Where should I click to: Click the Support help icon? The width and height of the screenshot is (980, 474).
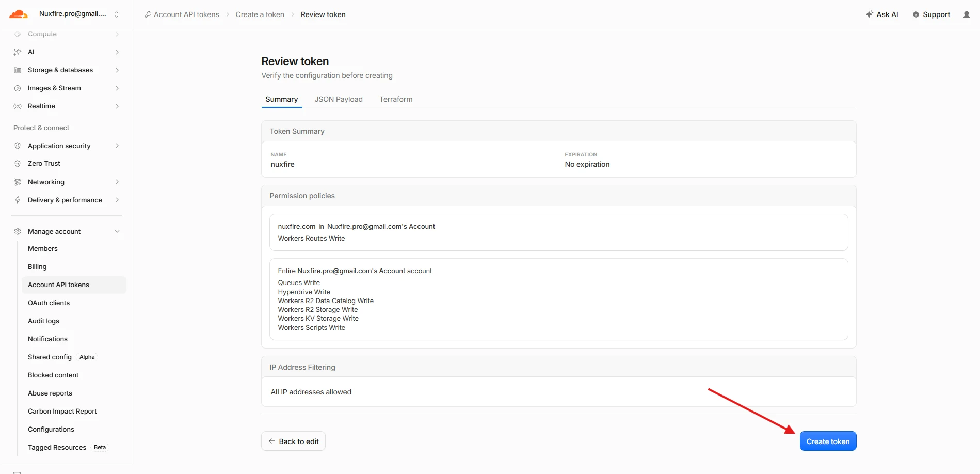[916, 14]
